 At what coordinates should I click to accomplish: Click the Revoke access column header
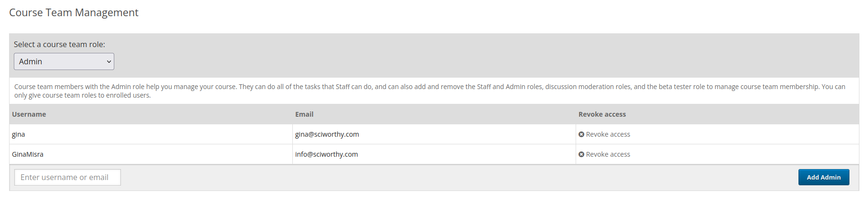click(602, 114)
